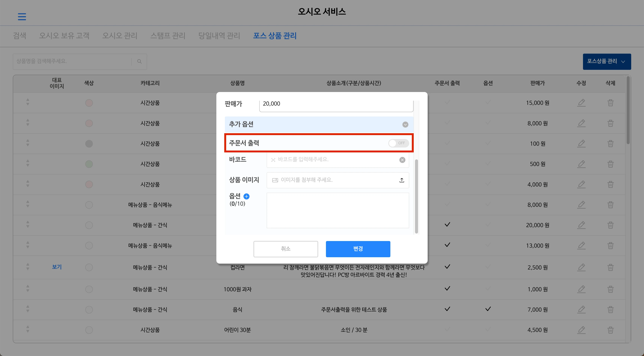Click the green color swatch in 500 원 row
644x356 pixels.
[x=89, y=164]
